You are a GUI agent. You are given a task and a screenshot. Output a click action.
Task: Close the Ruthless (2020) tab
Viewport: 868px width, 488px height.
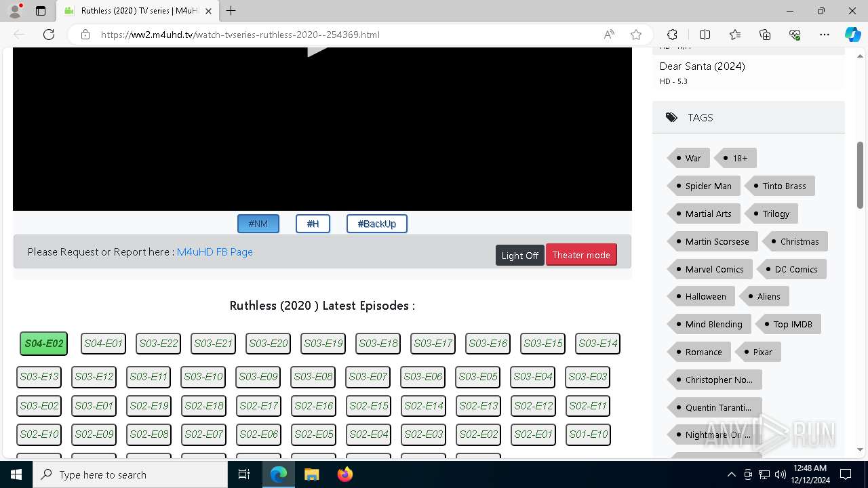(208, 11)
